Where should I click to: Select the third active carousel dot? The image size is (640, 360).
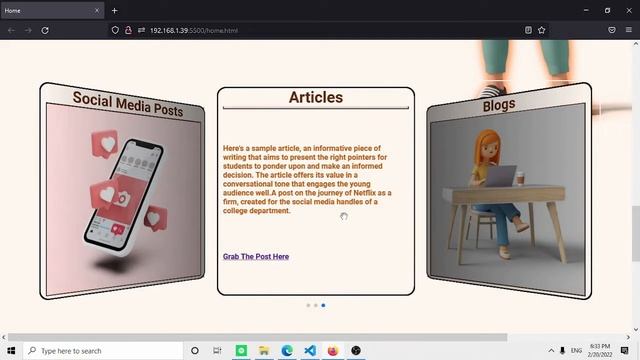tap(323, 305)
